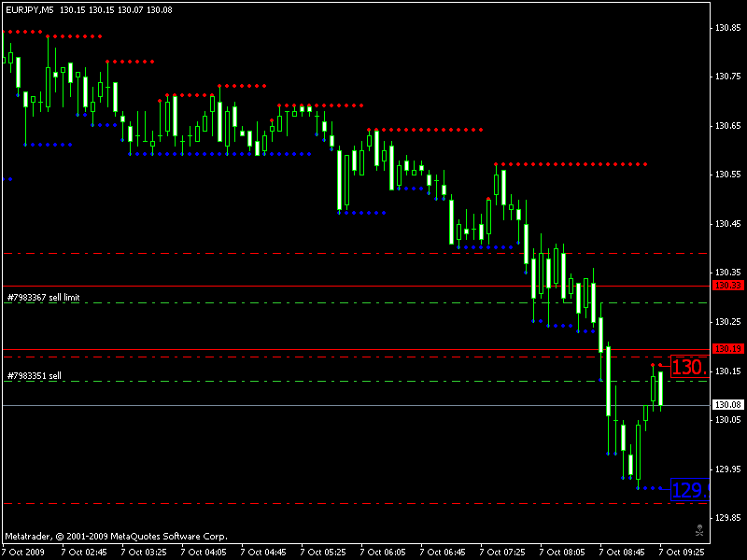Select the #7983367 sell limit order label

(43, 298)
